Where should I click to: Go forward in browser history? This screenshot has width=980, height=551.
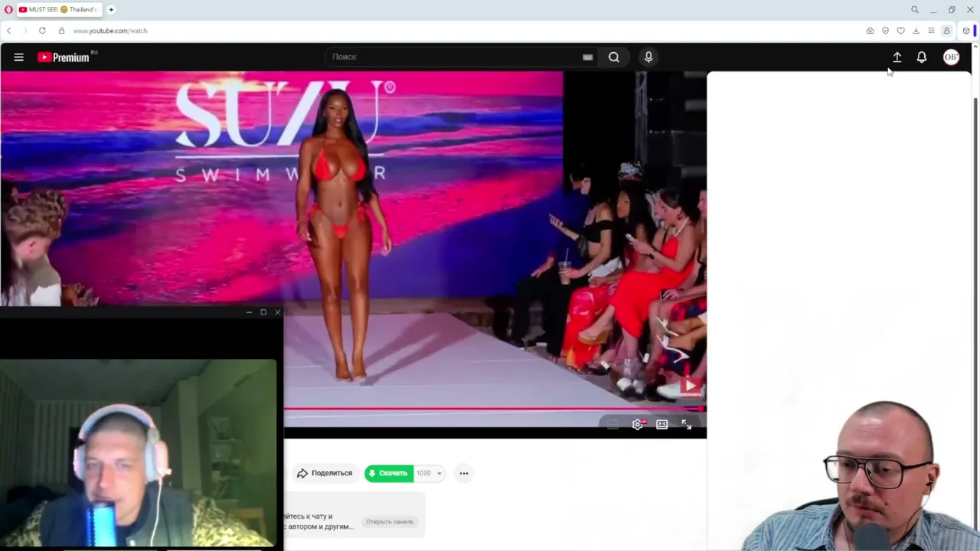[24, 31]
